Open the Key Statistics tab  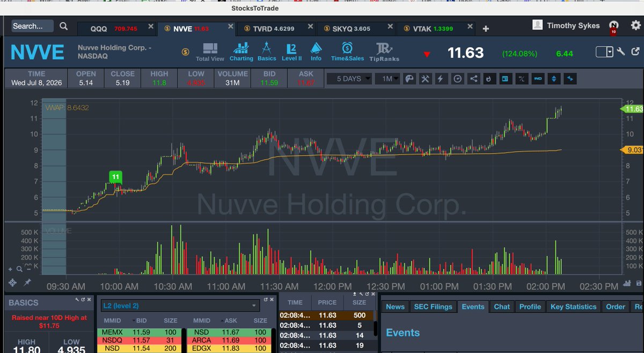(x=573, y=307)
